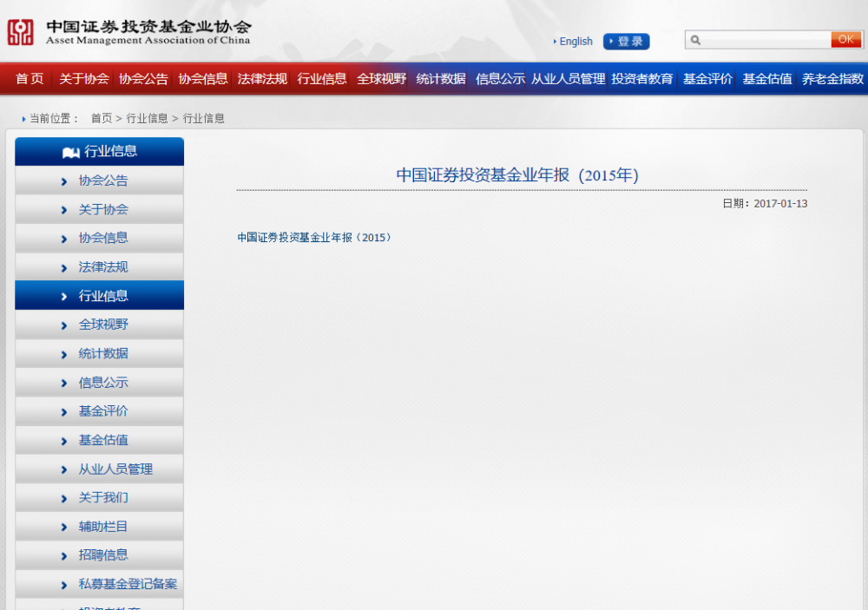The image size is (868, 610).
Task: Switch site language via English link
Action: click(x=575, y=42)
